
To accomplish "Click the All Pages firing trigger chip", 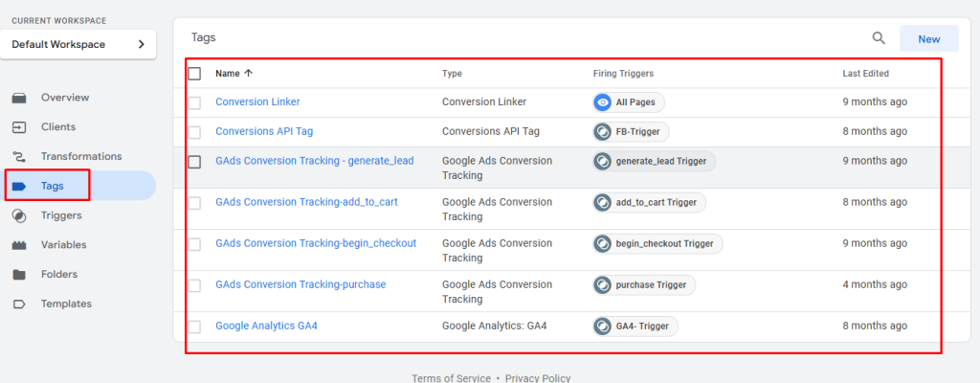I will tap(629, 102).
